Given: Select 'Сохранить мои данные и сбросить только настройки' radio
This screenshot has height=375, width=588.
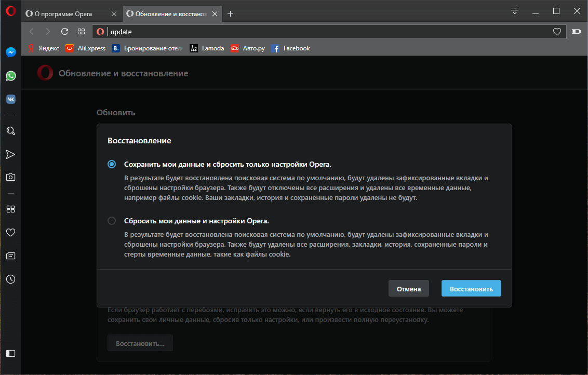Looking at the screenshot, I should 112,164.
